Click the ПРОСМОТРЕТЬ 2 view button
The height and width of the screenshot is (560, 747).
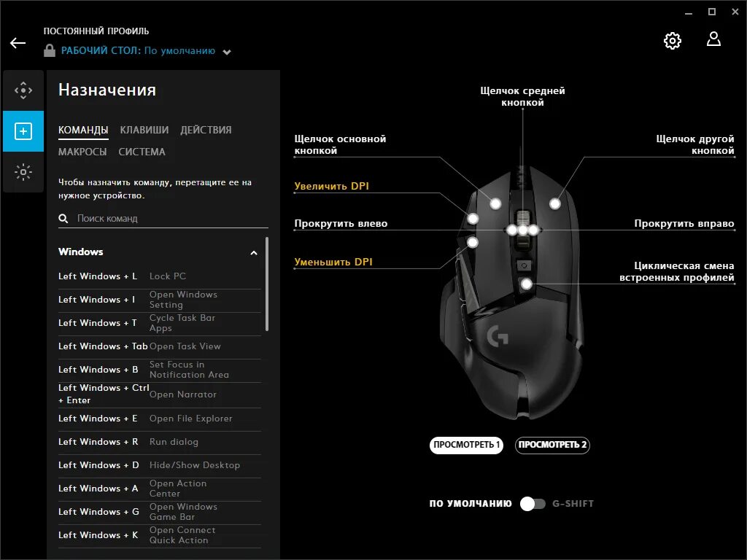(552, 446)
